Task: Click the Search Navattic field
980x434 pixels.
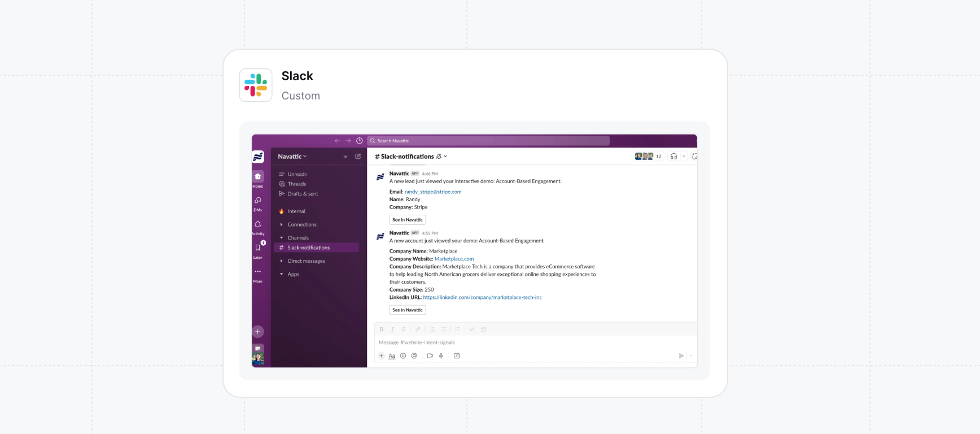Action: (x=488, y=141)
